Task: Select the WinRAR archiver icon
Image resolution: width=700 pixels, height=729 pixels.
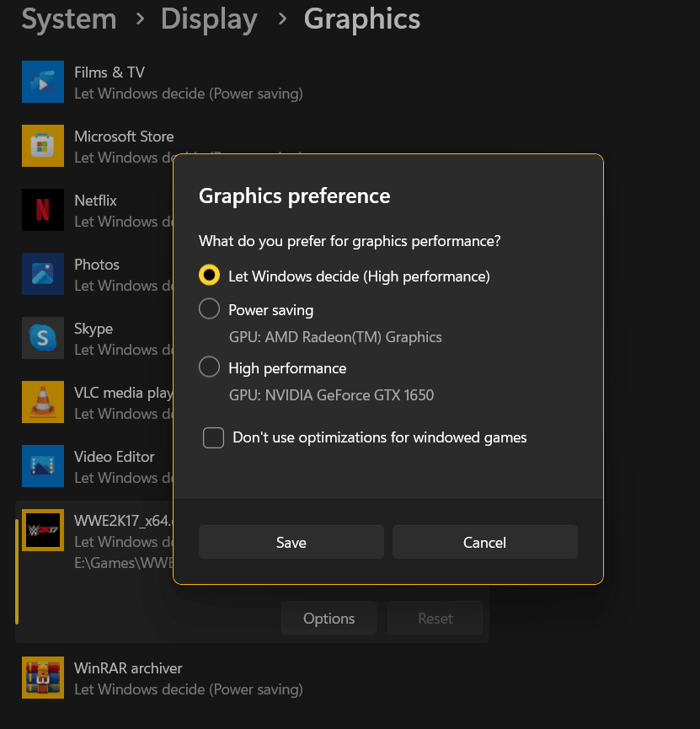Action: pyautogui.click(x=43, y=678)
